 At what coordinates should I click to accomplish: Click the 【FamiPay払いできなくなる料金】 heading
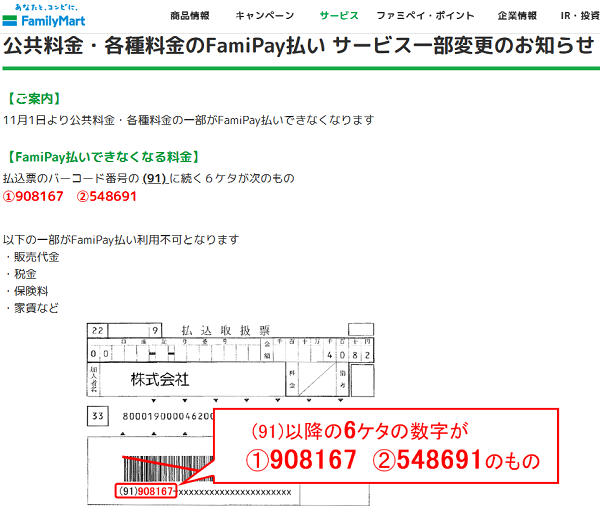click(x=103, y=157)
